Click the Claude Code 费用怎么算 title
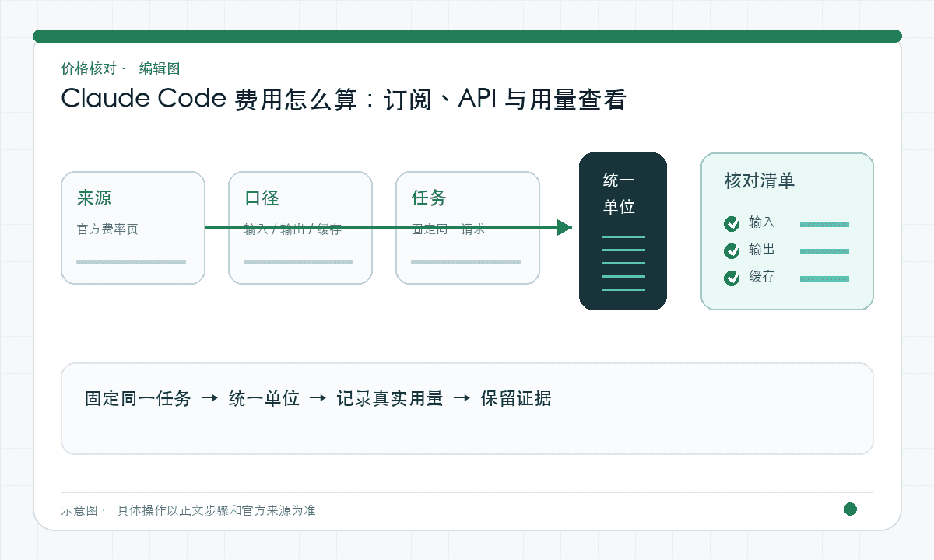 pos(343,100)
